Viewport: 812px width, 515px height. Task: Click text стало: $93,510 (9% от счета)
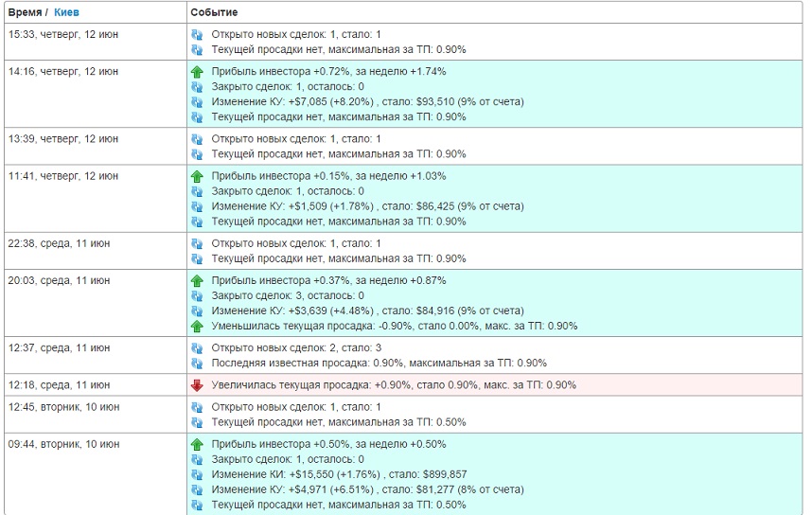tap(453, 102)
